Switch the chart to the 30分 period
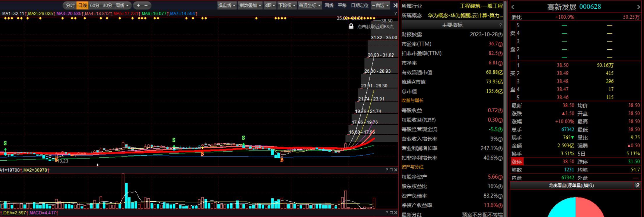 pos(108,5)
